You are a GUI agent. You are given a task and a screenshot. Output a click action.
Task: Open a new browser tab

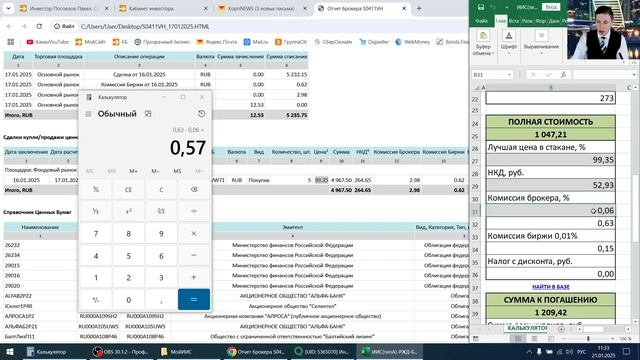coord(419,8)
